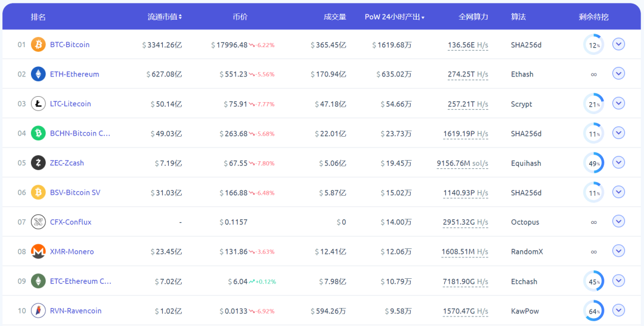Sort by 流通市值 column header
644x326 pixels.
(165, 17)
